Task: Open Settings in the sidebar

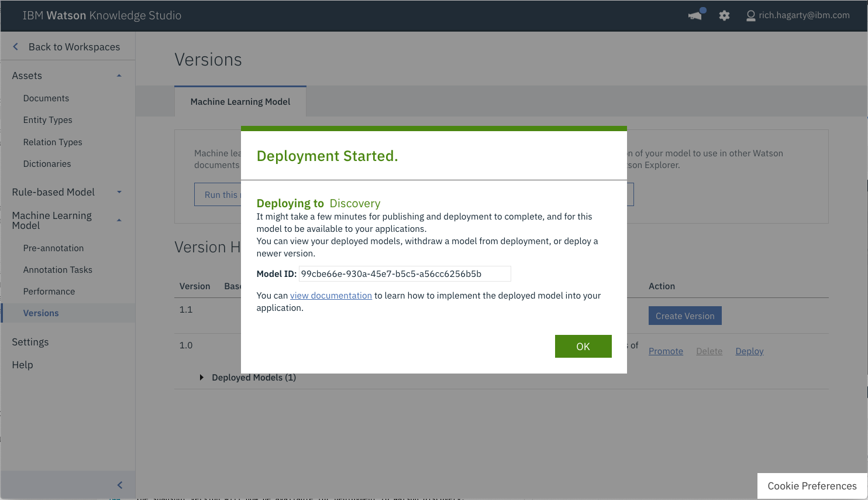Action: 30,342
